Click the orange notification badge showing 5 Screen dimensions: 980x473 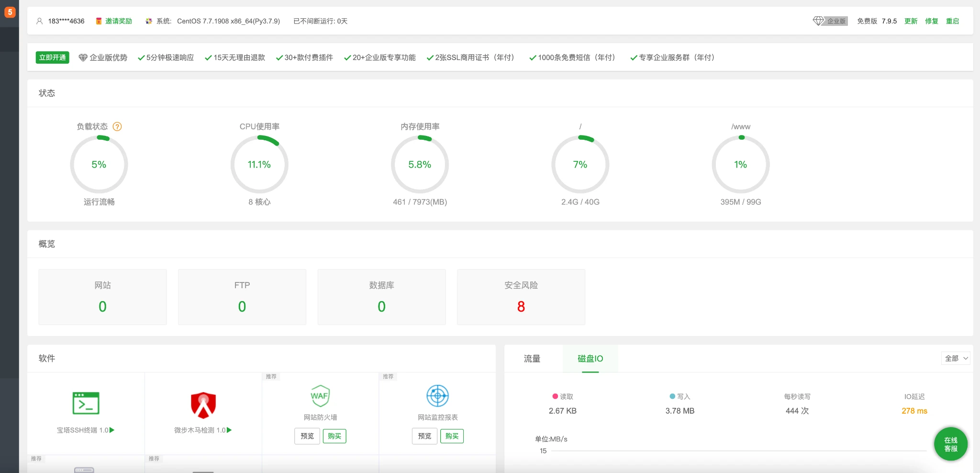click(10, 12)
